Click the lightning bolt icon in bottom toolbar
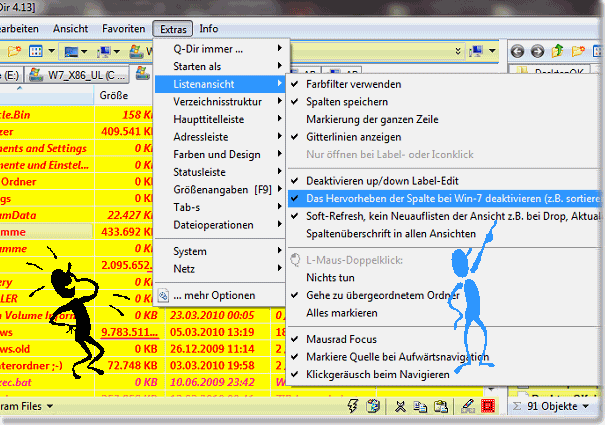 [x=352, y=406]
